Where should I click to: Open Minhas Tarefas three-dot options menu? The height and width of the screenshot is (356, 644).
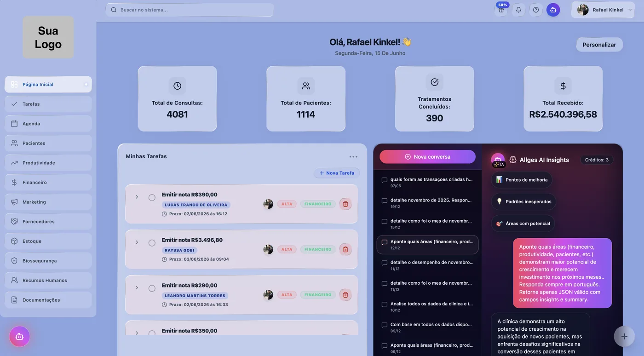click(x=353, y=157)
